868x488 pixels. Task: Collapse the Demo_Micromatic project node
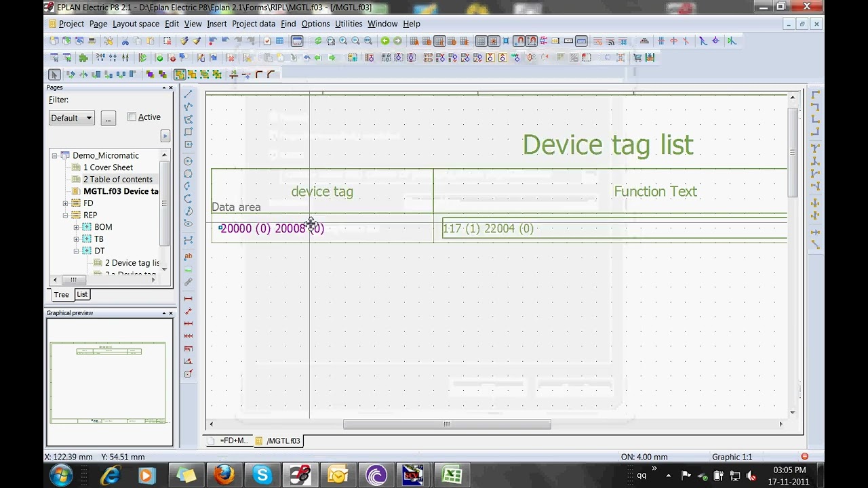pos(54,155)
